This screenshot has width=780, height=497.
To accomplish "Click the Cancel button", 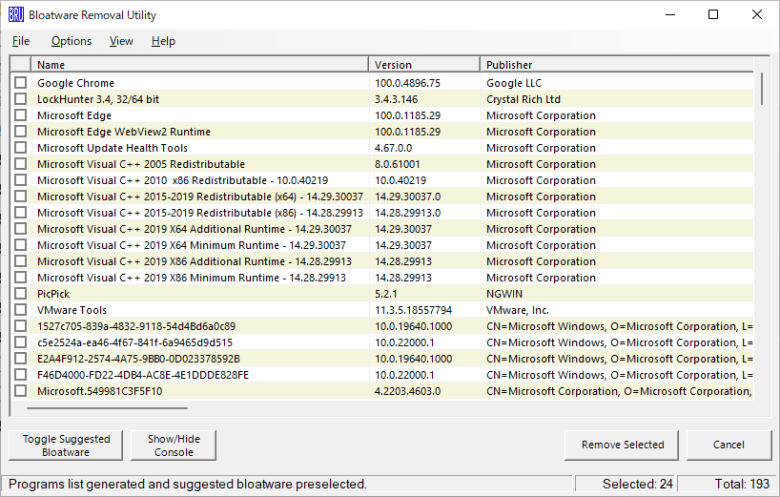I will tap(729, 445).
